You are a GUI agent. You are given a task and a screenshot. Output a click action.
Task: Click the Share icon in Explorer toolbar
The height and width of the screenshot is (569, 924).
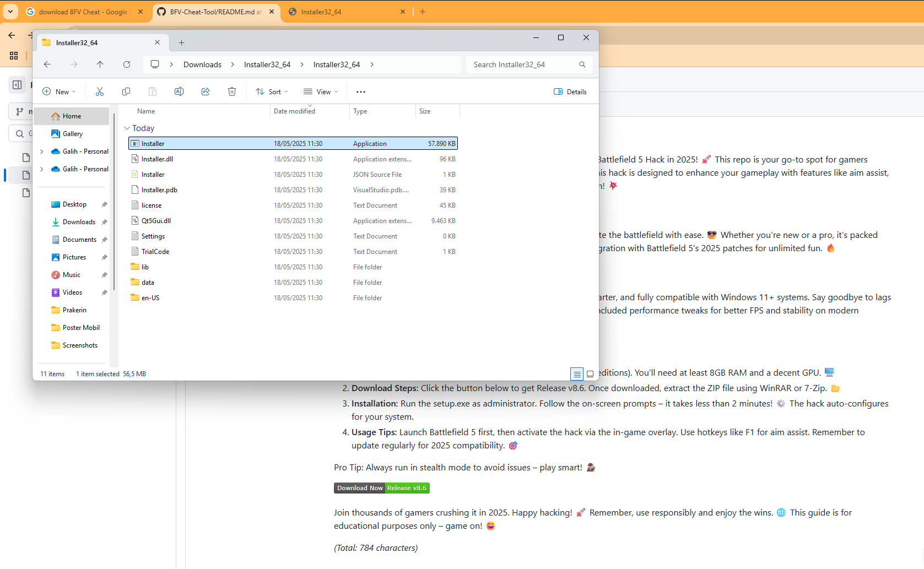pos(206,91)
